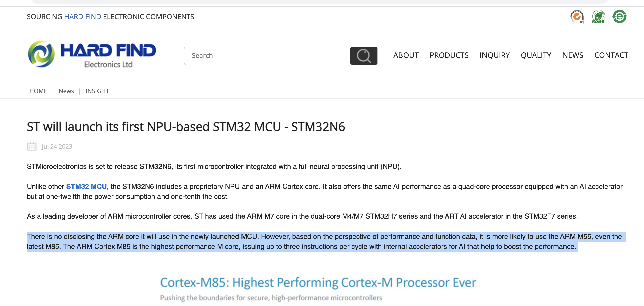Click the calendar icon beside the date
This screenshot has height=306, width=644.
pos(32,146)
